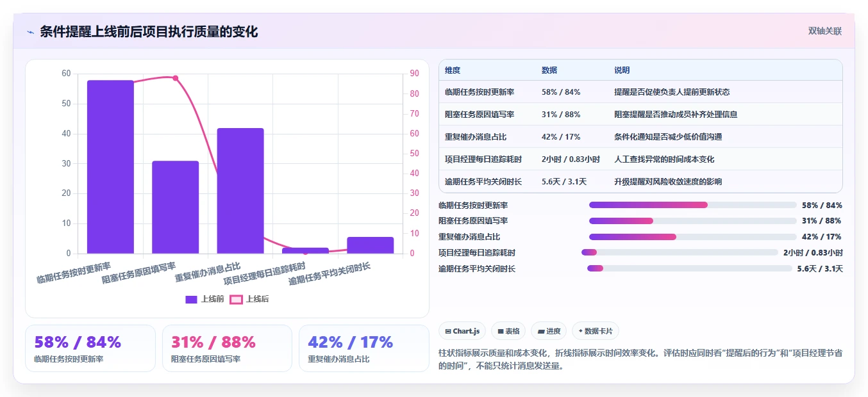This screenshot has width=868, height=397.
Task: Click the Chart.js tag chip
Action: click(x=462, y=331)
